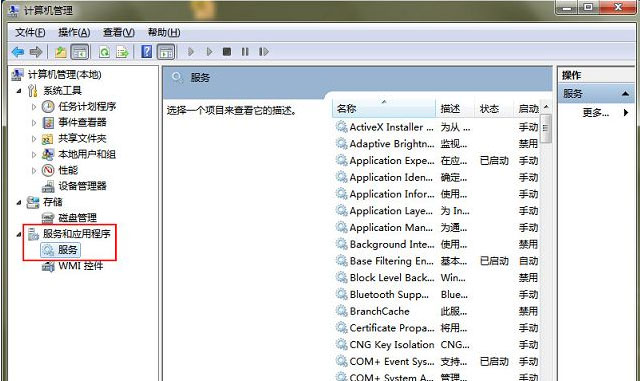Viewport: 640px width, 381px height.
Task: Select the CNG Key Isolation service row
Action: [437, 345]
